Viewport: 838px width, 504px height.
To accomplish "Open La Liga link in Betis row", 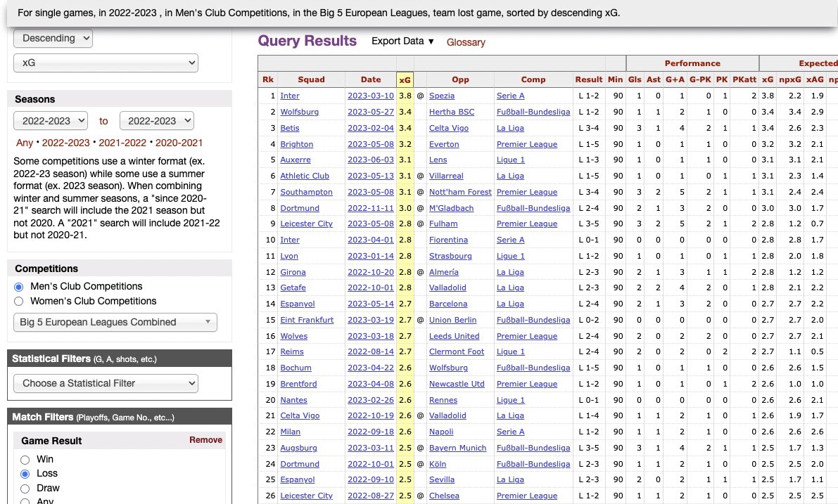I will point(510,128).
